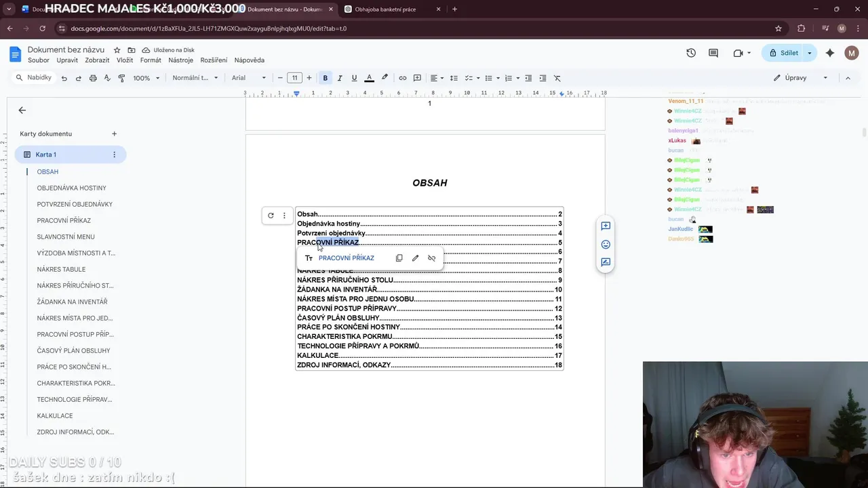Click the Sdílet share button

point(783,53)
